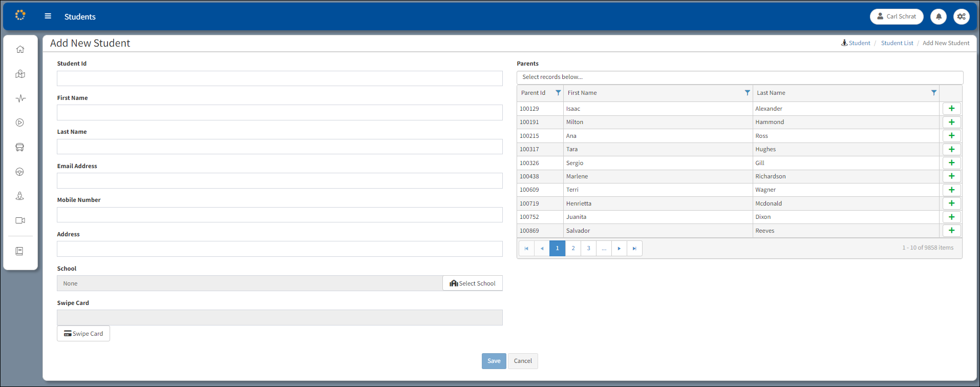Open the settings gears icon

click(962, 16)
